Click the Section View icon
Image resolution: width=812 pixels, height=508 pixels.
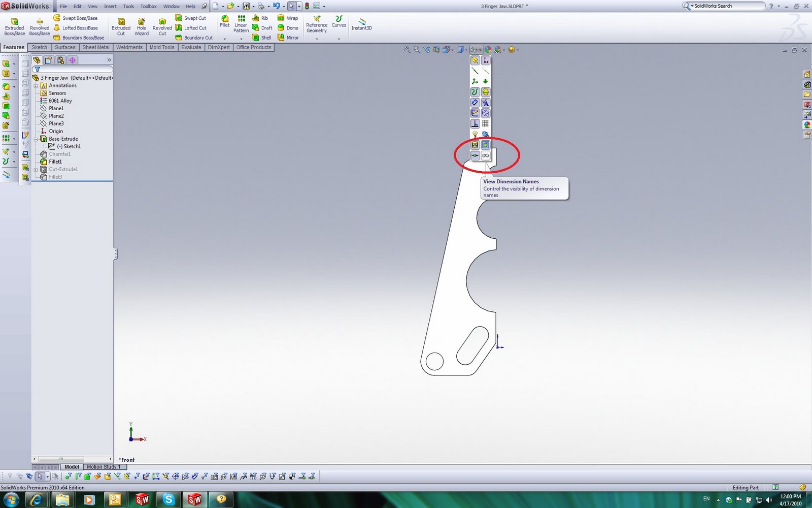coord(436,50)
